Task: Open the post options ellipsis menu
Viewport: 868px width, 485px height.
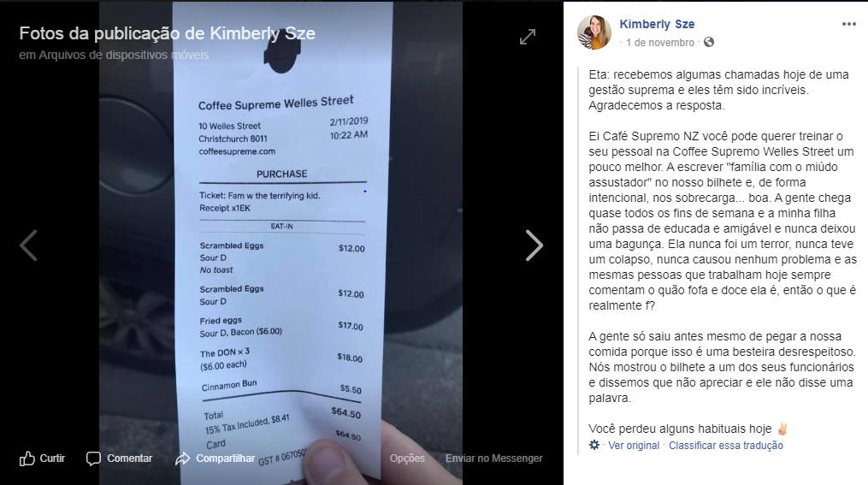Action: (848, 24)
